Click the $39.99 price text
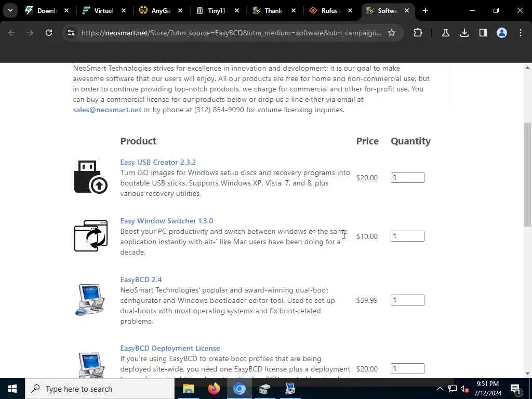The width and height of the screenshot is (532, 399). (367, 300)
